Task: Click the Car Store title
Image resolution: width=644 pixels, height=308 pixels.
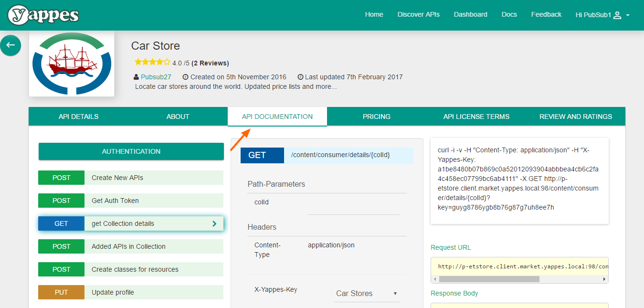Action: coord(156,46)
